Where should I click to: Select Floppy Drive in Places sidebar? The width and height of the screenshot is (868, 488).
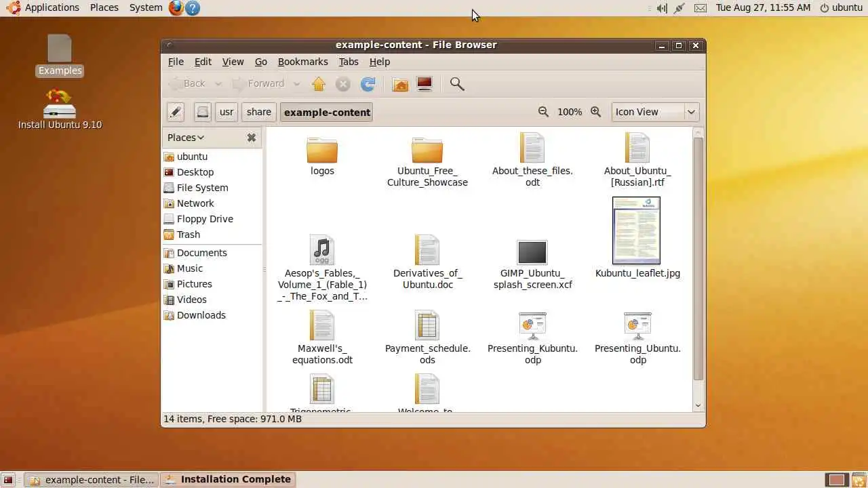205,219
